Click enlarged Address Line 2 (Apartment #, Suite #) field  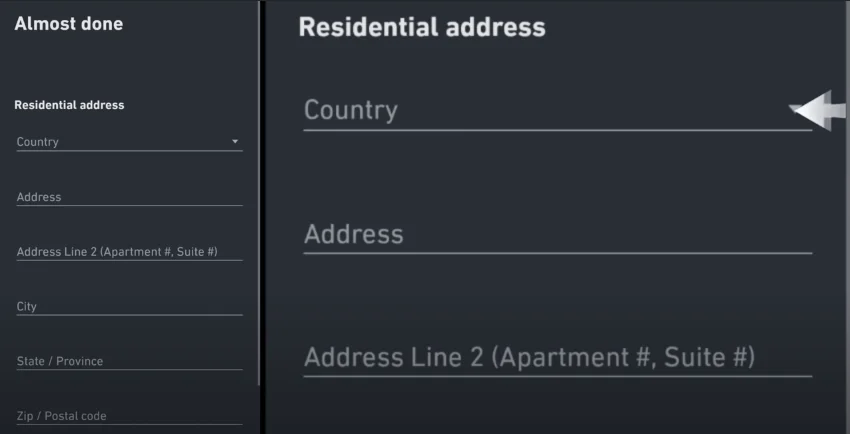click(x=558, y=358)
